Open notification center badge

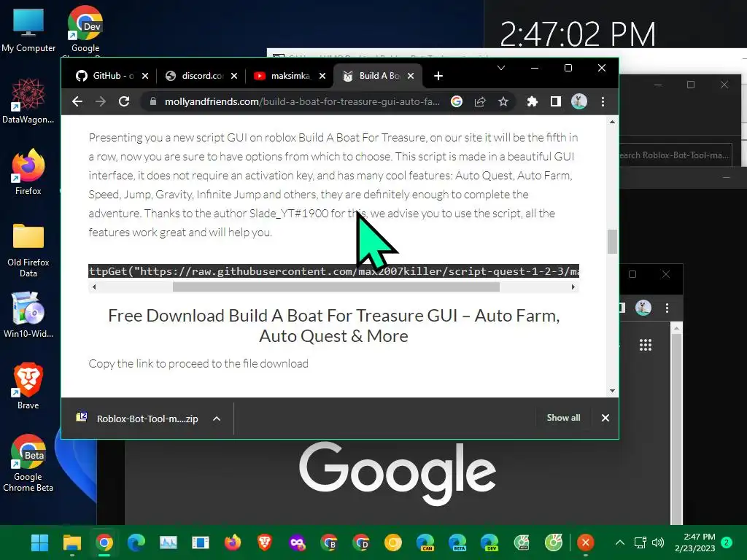[727, 542]
